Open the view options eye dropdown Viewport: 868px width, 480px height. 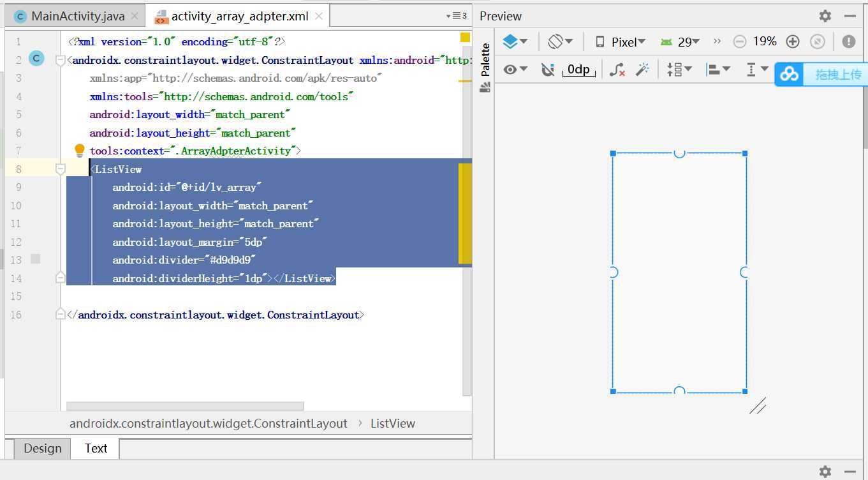(x=515, y=69)
